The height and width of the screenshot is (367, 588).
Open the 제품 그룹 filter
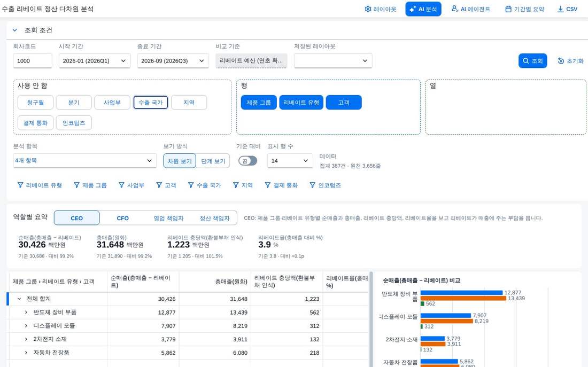pos(90,185)
